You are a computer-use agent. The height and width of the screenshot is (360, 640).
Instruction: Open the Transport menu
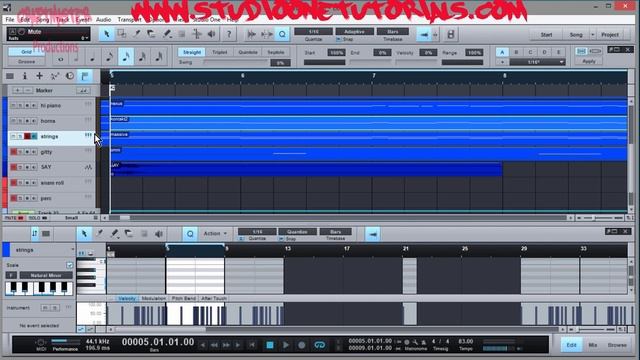point(129,20)
